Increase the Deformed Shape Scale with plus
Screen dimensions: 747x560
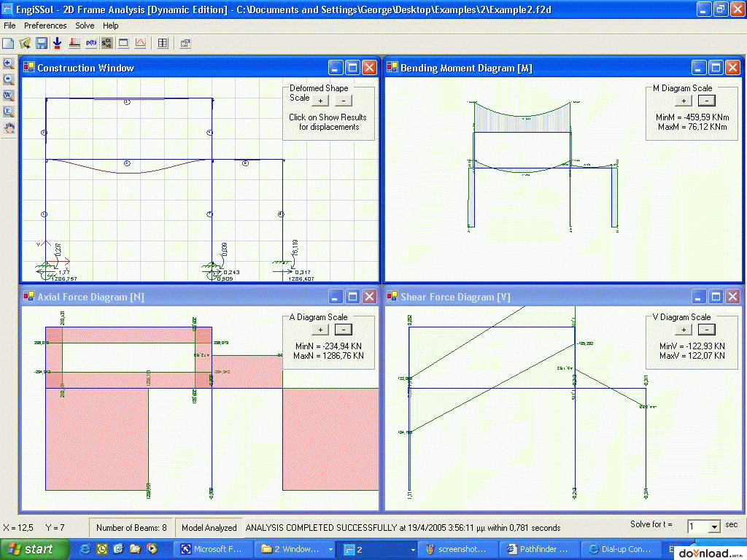(320, 101)
